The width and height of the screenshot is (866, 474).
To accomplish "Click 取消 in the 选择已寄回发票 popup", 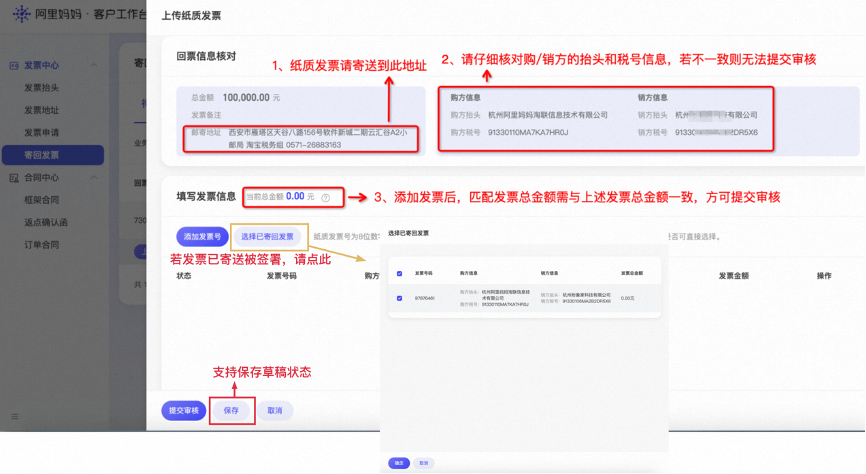I will pos(424,463).
